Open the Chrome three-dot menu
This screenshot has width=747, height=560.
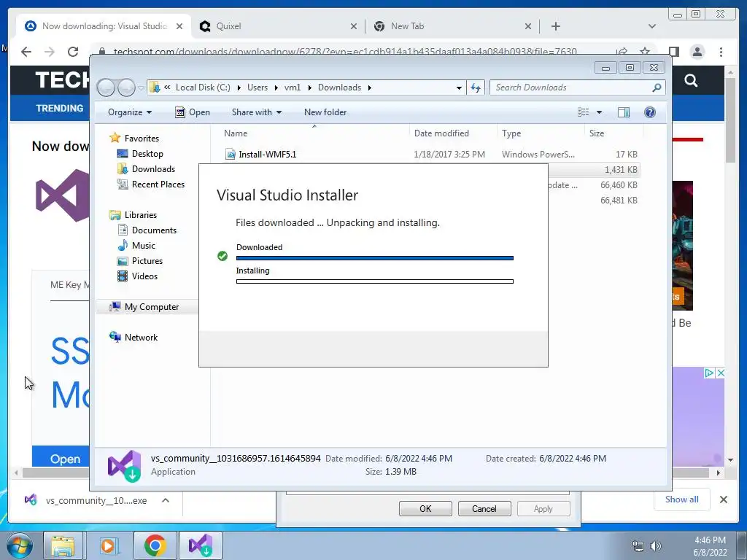coord(721,52)
